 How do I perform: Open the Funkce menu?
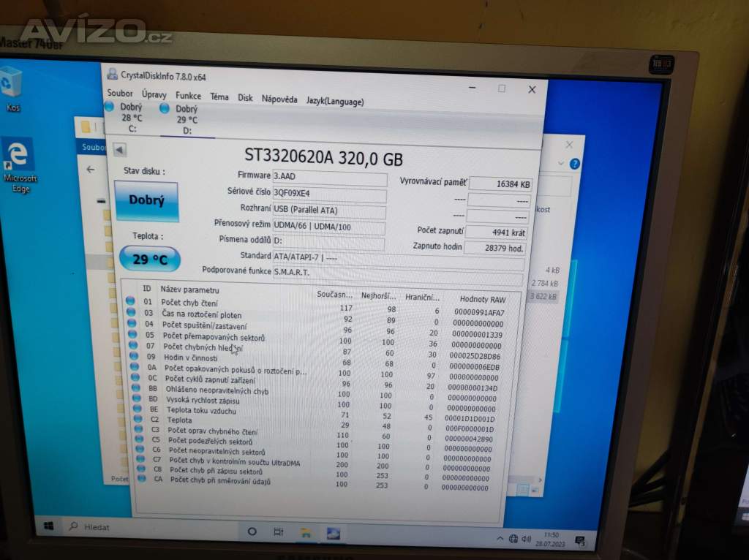pyautogui.click(x=188, y=96)
